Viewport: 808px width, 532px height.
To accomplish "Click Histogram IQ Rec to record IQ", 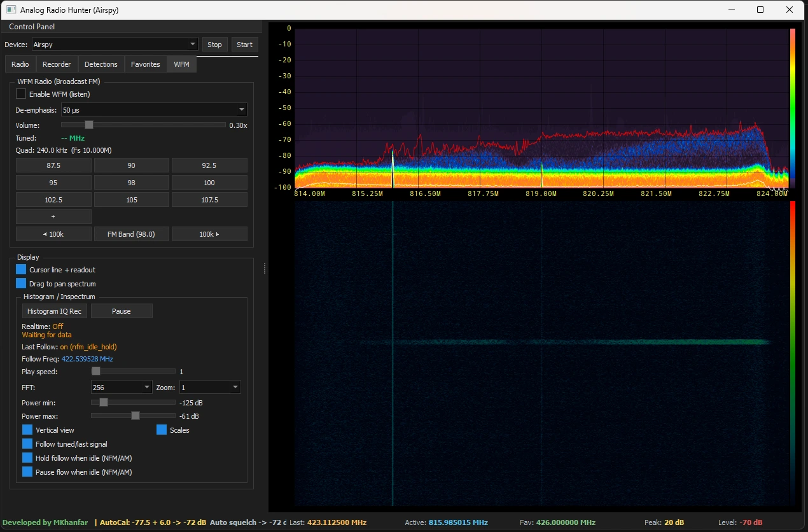I will pos(54,311).
